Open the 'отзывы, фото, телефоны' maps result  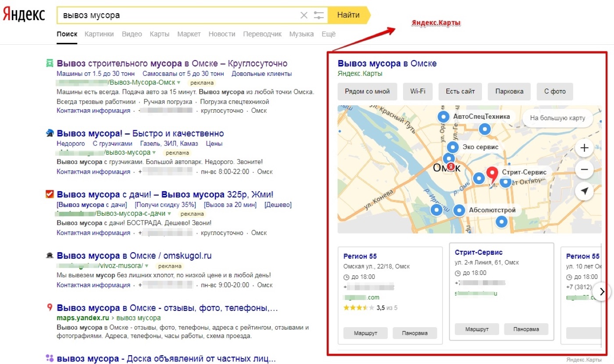168,307
